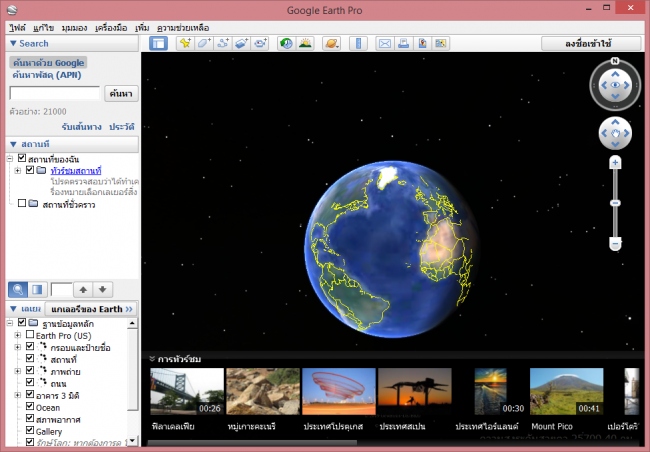Select the Add Path tool

[223, 43]
